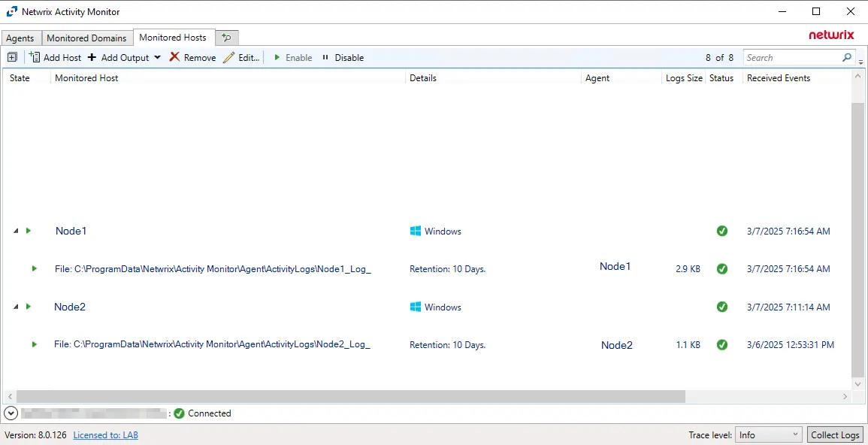The width and height of the screenshot is (868, 445).
Task: Click the Add Host icon
Action: (33, 57)
